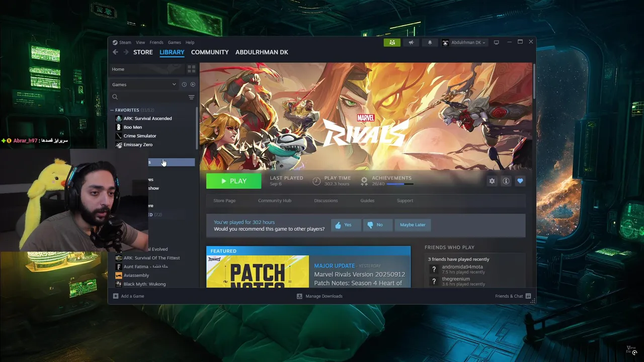Open the Friends menu
Screen dimensions: 644x362
[x=156, y=42]
